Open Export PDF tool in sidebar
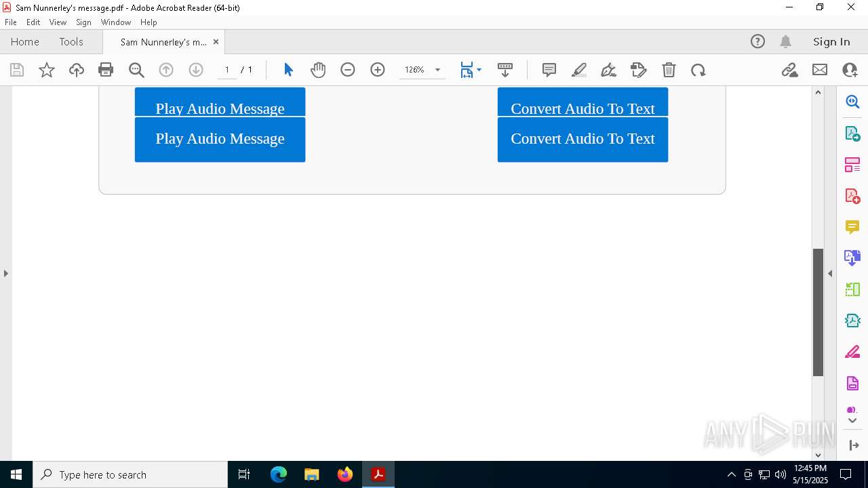 click(852, 133)
